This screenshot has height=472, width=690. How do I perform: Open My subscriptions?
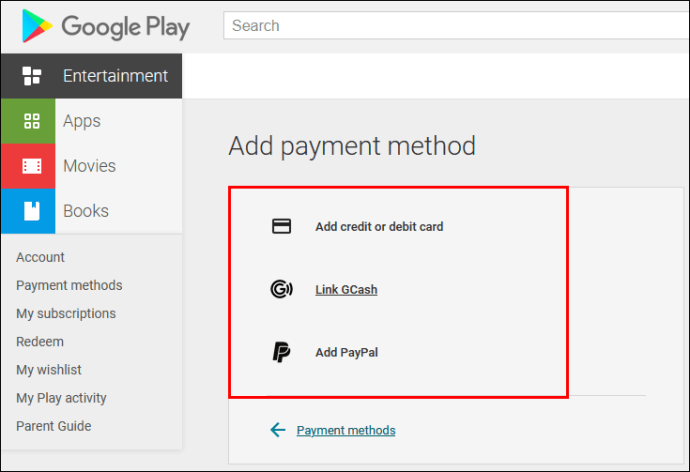click(66, 313)
